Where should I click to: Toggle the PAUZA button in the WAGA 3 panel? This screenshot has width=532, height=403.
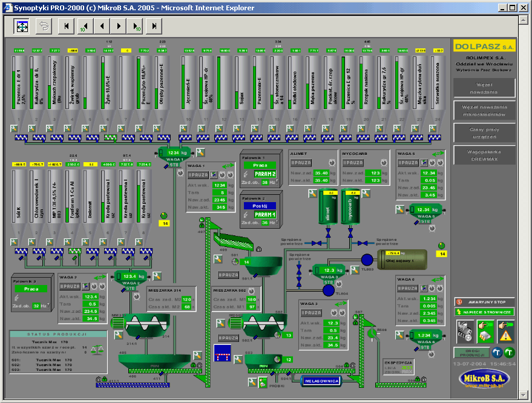[x=311, y=313]
